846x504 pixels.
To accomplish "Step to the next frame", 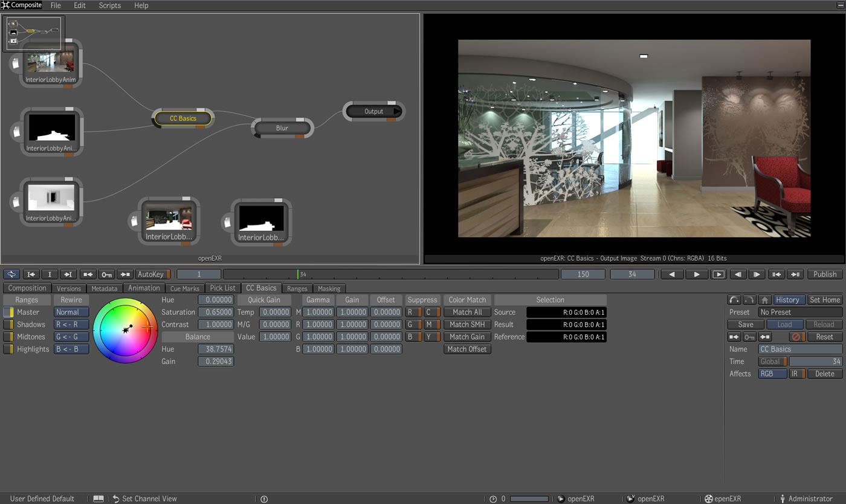I will 757,274.
